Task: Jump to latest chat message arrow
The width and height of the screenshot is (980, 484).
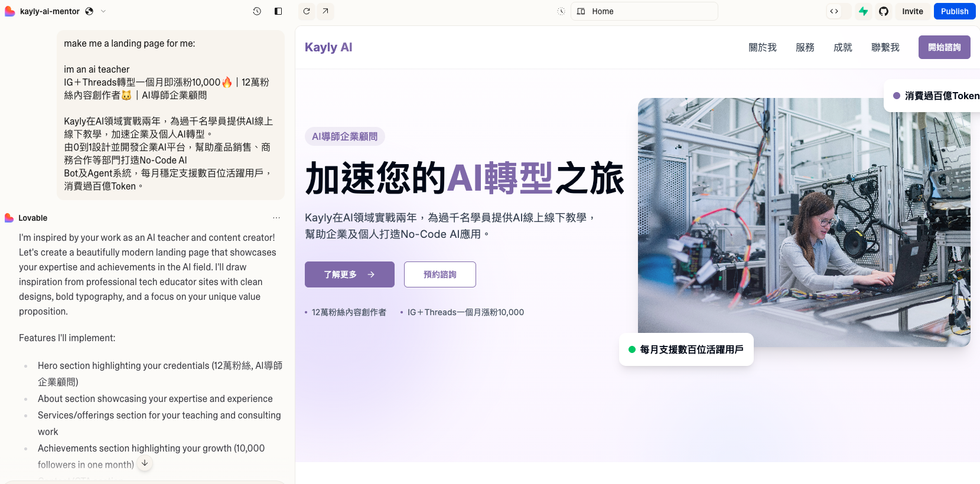Action: tap(145, 463)
